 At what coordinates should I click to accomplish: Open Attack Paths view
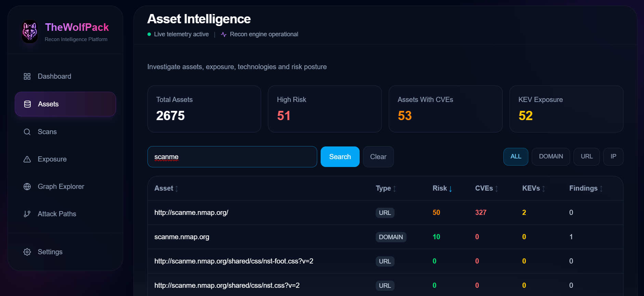[65, 214]
